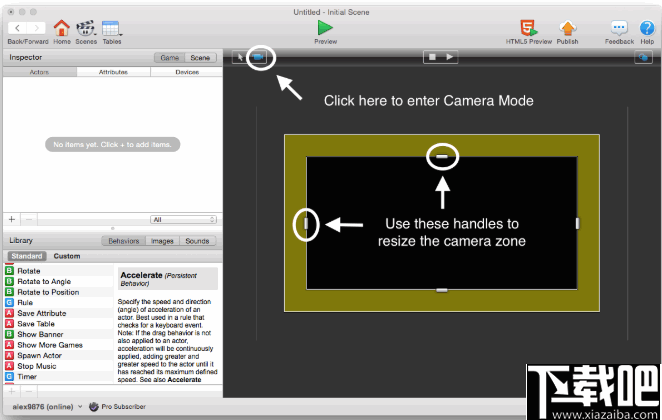Select the Stop Music behavior
The width and height of the screenshot is (662, 420).
click(x=59, y=366)
